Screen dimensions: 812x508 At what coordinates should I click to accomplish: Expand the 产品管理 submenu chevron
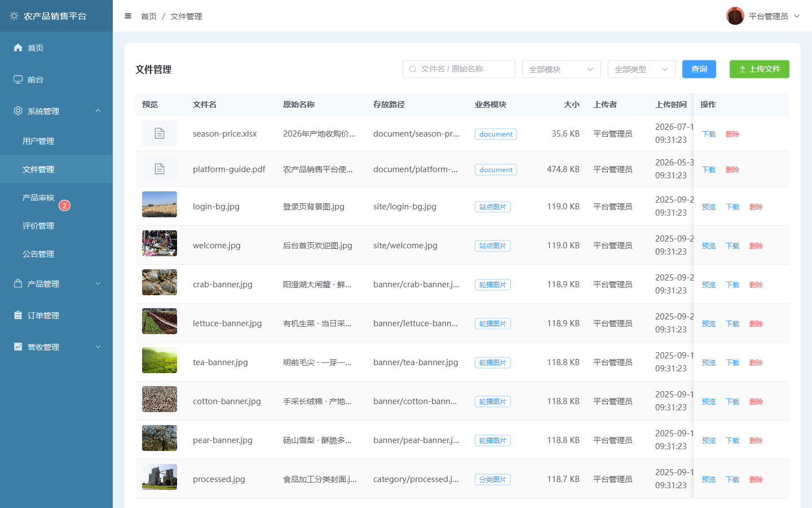click(98, 284)
